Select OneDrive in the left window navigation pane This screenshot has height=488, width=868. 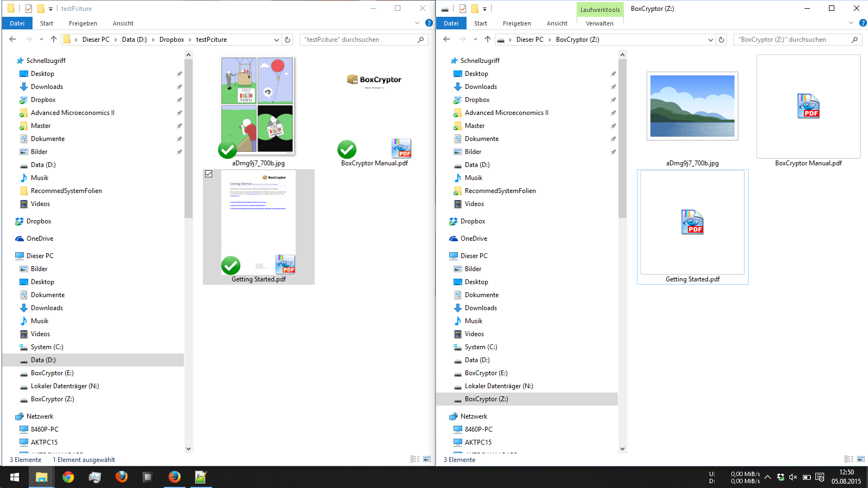pos(40,239)
